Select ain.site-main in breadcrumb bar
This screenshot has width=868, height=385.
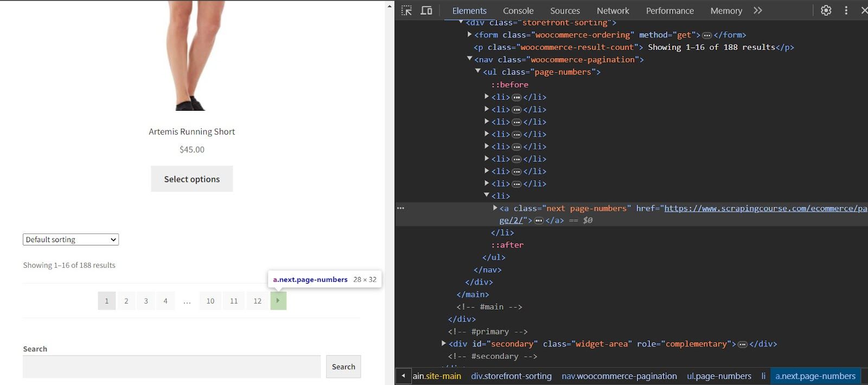click(x=437, y=376)
